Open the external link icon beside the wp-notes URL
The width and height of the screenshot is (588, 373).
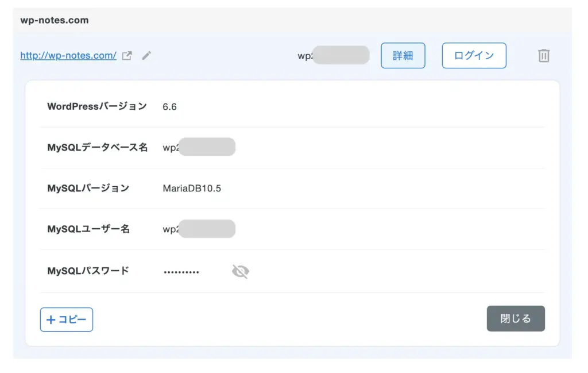127,56
